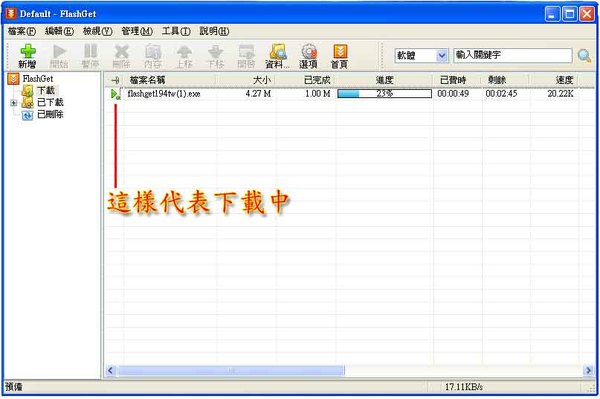The image size is (600, 399).
Task: Click the 1.00 M completed cell
Action: pyautogui.click(x=318, y=94)
